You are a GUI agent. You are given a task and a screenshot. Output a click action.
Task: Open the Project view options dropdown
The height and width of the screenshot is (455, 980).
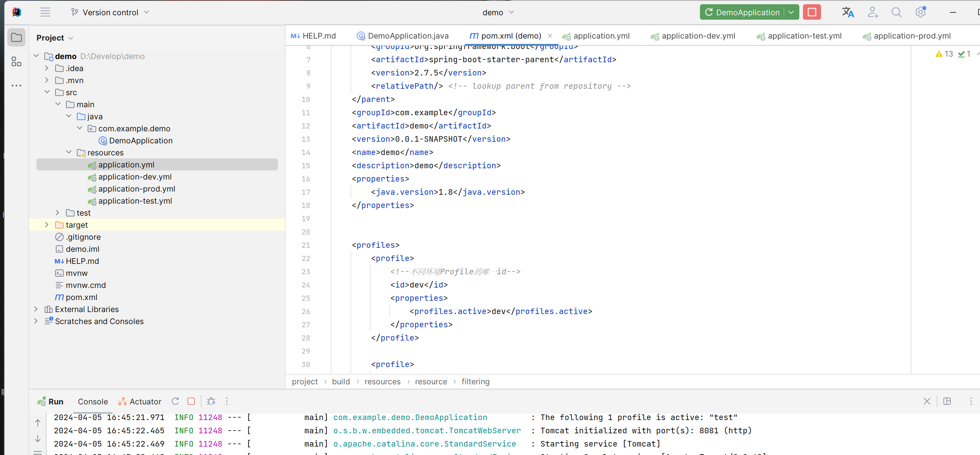[71, 38]
